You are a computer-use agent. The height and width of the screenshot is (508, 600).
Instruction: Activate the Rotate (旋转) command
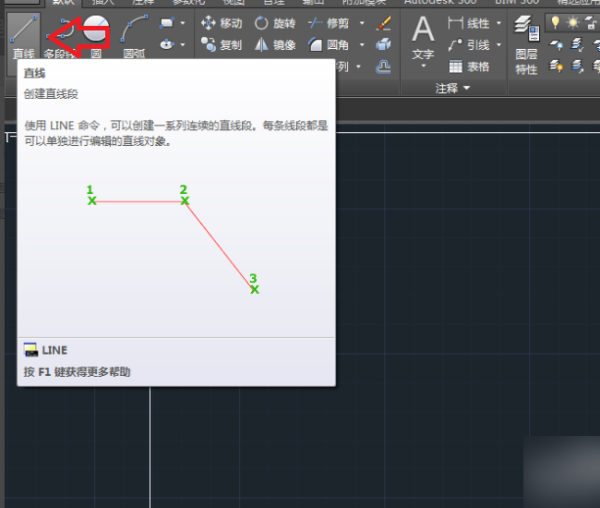click(x=275, y=23)
